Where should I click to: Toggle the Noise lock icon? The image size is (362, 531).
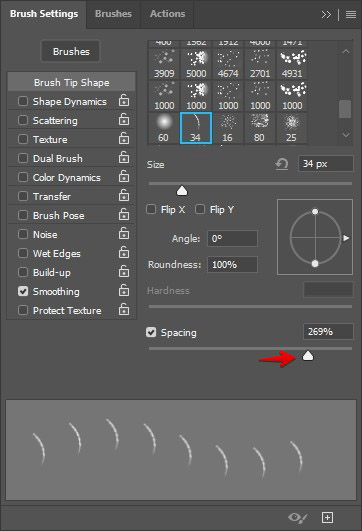point(124,233)
